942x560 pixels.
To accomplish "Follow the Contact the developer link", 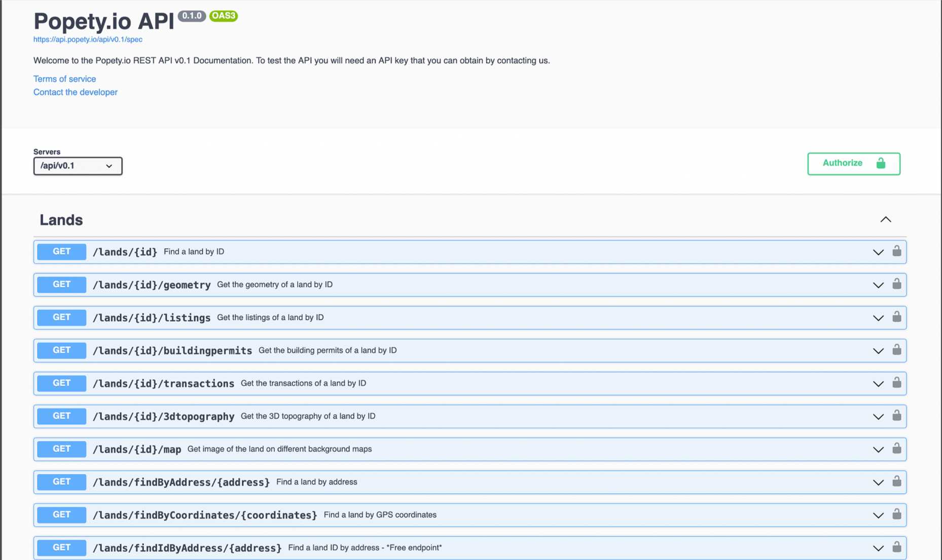I will point(75,92).
